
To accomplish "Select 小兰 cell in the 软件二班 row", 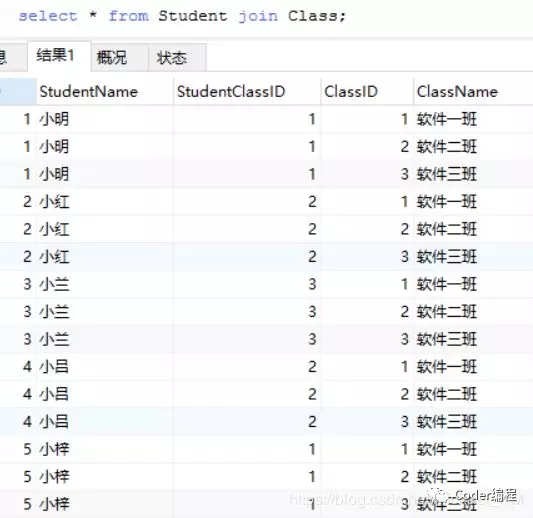I will [x=105, y=312].
